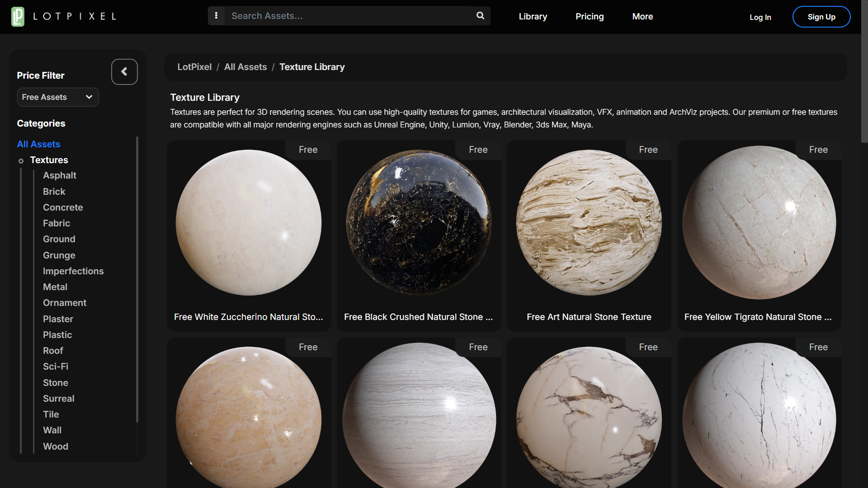
Task: Select the Brick category
Action: click(54, 192)
